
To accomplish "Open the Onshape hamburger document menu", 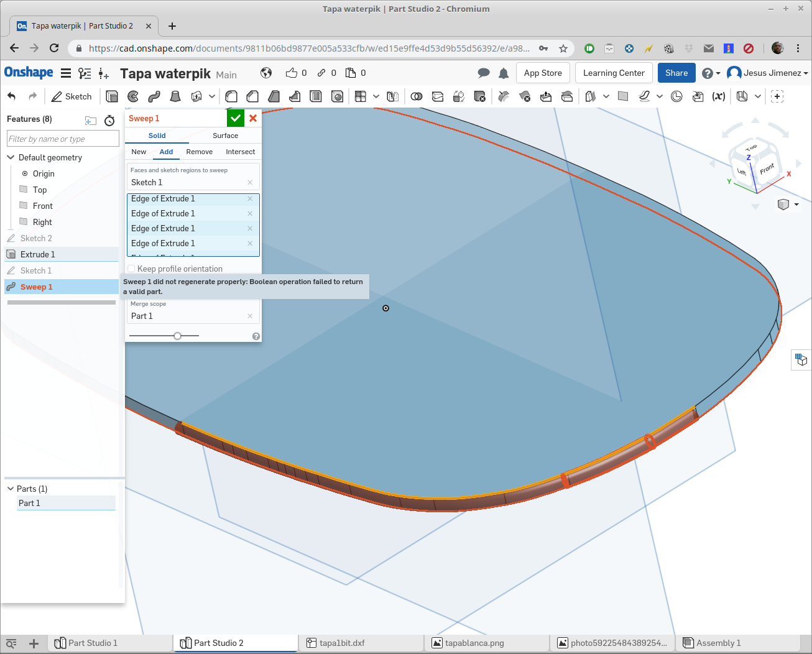I will tap(65, 73).
